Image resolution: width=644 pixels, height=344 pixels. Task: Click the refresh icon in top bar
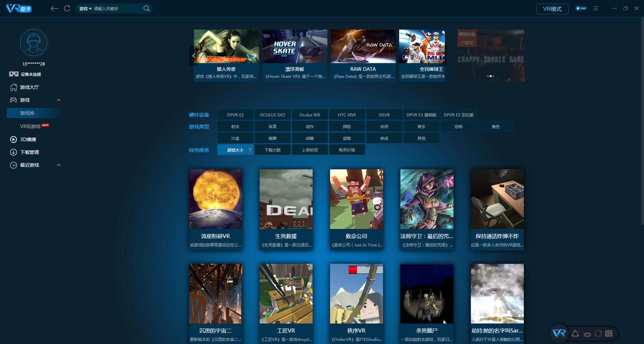(x=67, y=9)
